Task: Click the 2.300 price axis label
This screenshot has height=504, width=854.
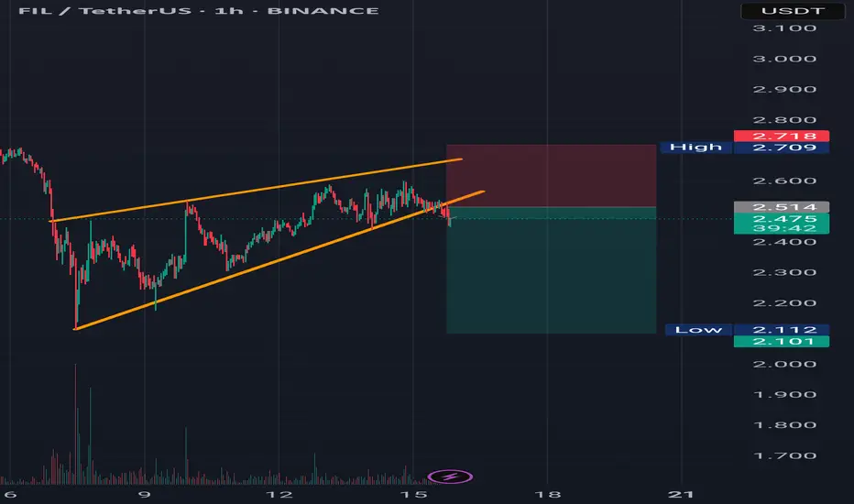Action: 784,272
